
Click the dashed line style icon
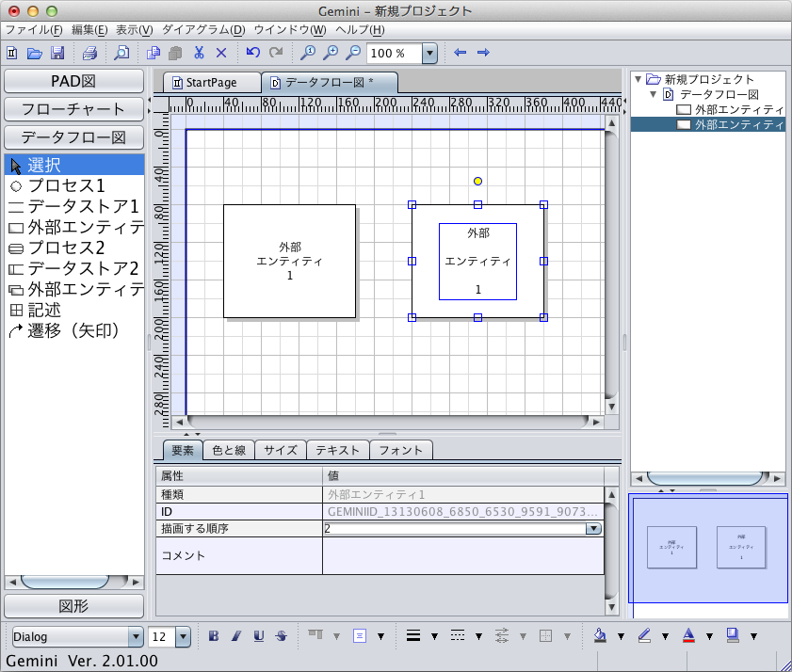[x=458, y=635]
